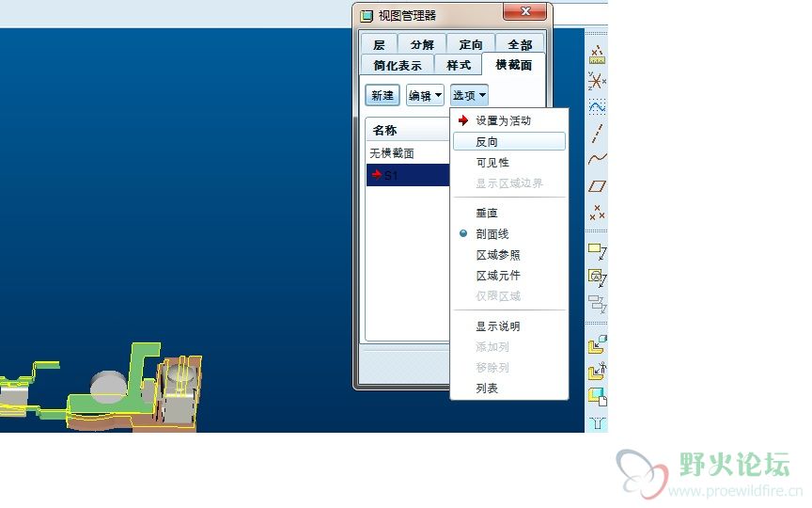This screenshot has height=508, width=812.
Task: Switch to the 样式 tab
Action: click(x=459, y=65)
